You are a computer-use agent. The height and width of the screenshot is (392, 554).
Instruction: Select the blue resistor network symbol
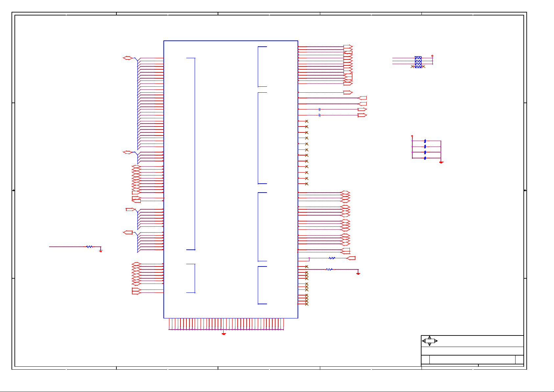pos(418,62)
